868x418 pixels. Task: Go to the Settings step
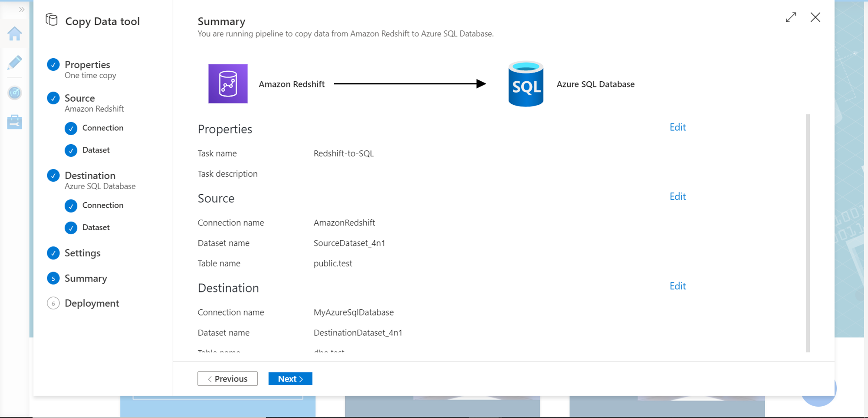tap(82, 253)
